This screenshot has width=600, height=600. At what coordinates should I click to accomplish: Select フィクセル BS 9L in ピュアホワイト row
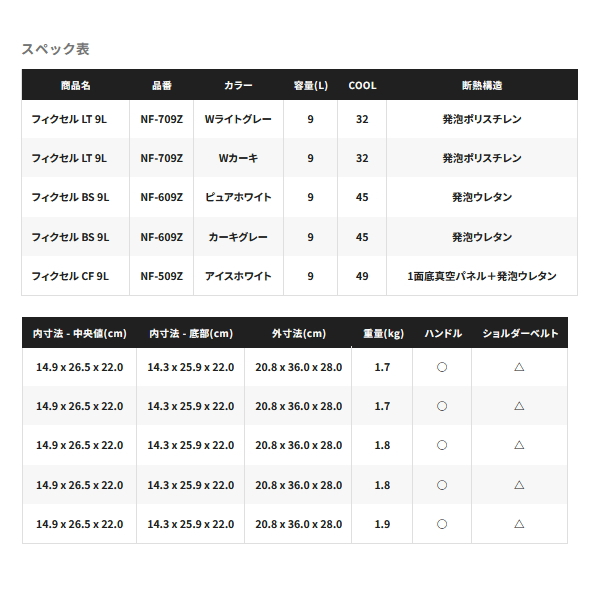click(70, 197)
